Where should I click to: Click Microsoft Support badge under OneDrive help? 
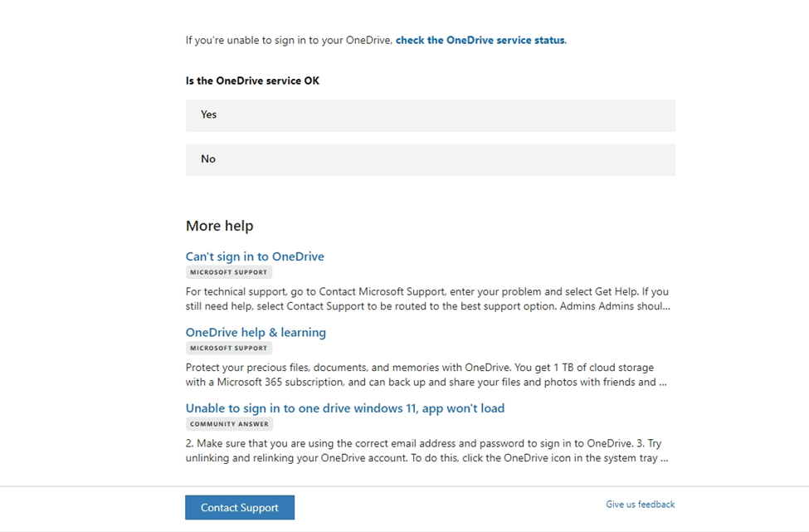point(228,348)
